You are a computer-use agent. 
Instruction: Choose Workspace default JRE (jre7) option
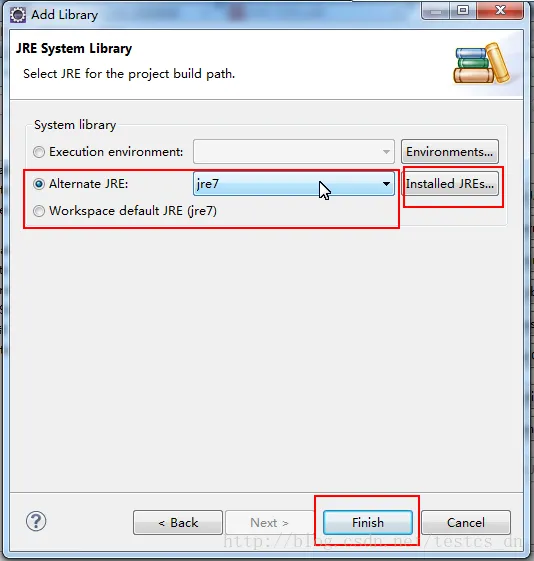[x=125, y=211]
